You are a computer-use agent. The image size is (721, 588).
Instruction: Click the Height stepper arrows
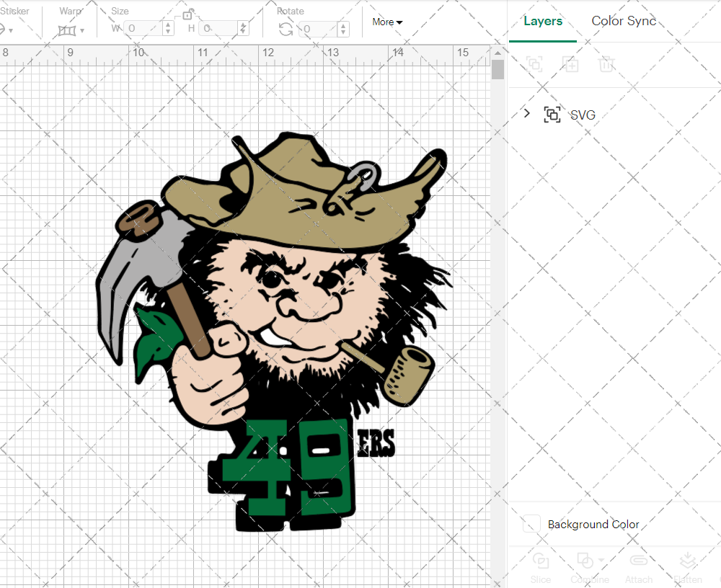coord(243,29)
